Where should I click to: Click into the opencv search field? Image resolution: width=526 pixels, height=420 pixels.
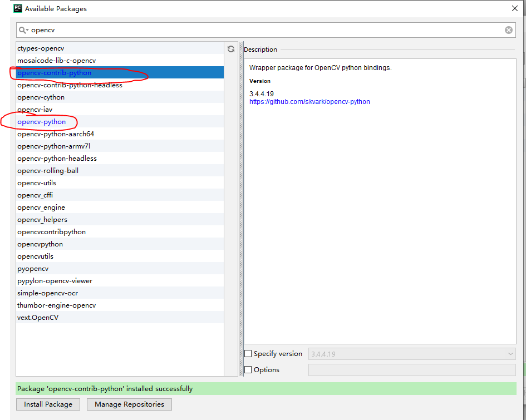coord(266,30)
